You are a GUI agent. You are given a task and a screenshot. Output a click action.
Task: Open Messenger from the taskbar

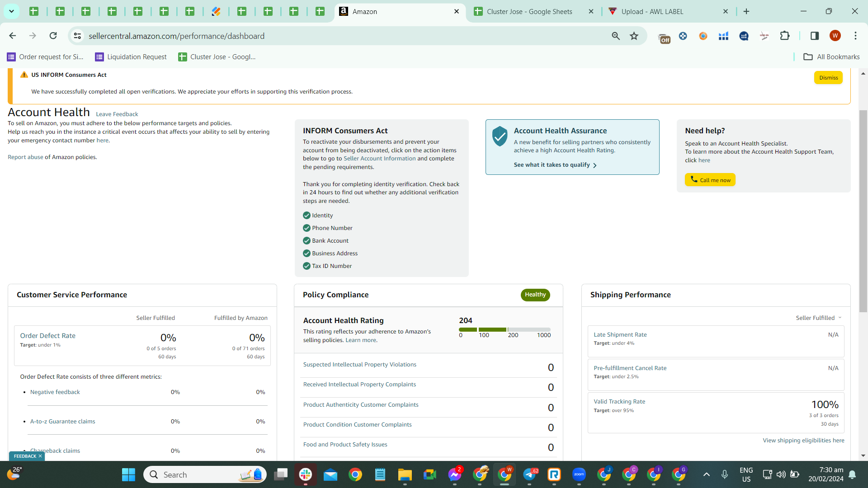tap(455, 474)
